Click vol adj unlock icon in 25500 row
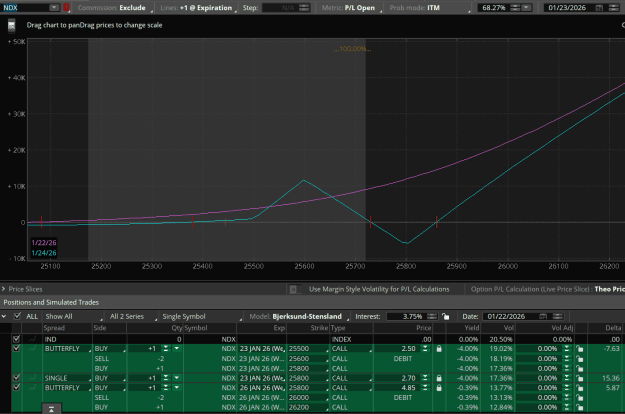The image size is (625, 414). pos(580,349)
